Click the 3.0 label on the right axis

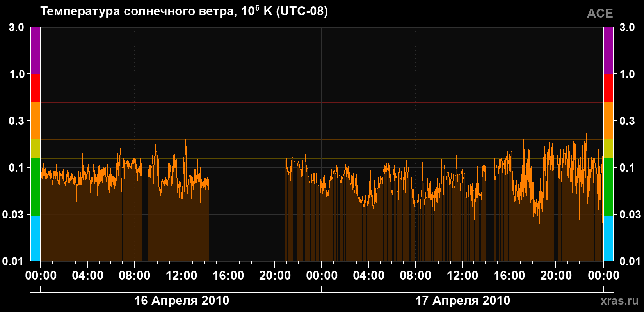pos(627,27)
